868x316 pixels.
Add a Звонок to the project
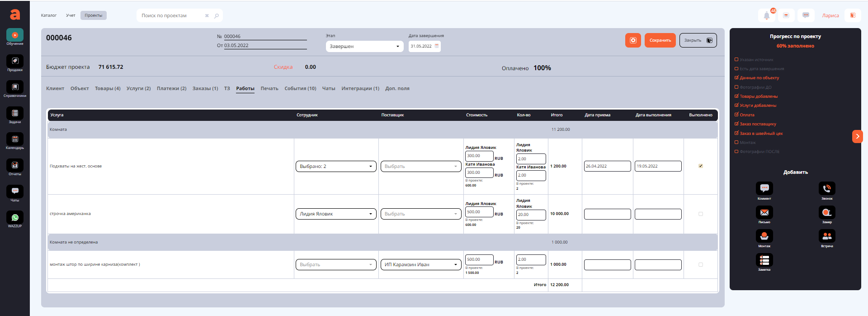[827, 188]
